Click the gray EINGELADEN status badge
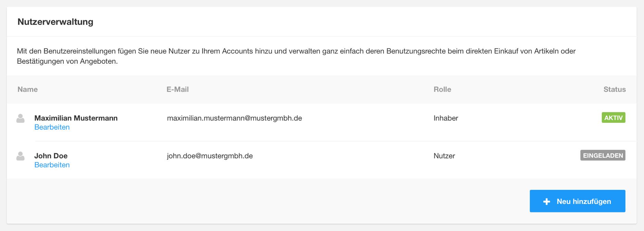This screenshot has height=231, width=644. click(x=603, y=156)
